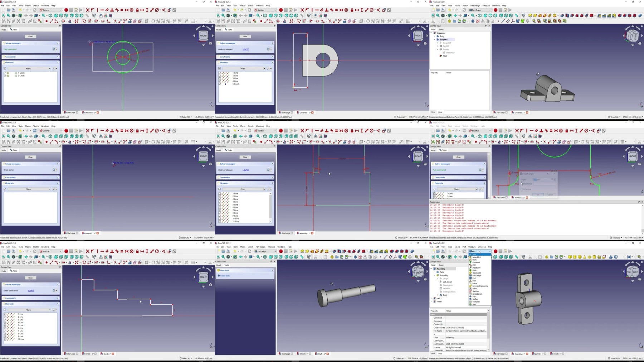
Task: Toggle 1-Line checkbox in assembly sketch Elements list
Action: point(220,193)
